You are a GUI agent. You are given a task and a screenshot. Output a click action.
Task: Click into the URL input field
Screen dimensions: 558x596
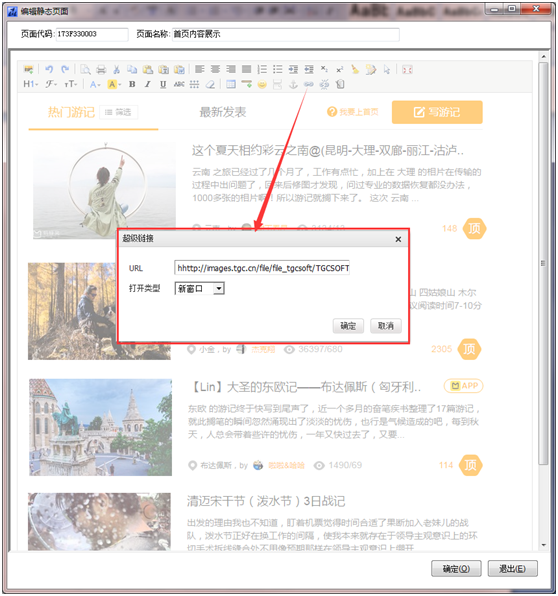[262, 268]
